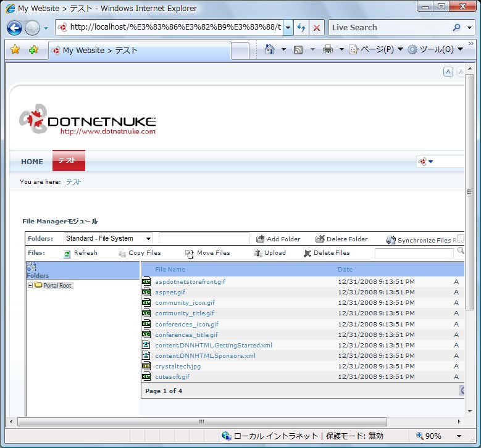481x448 pixels.
Task: Click the Folders tree header icon
Action: click(31, 267)
